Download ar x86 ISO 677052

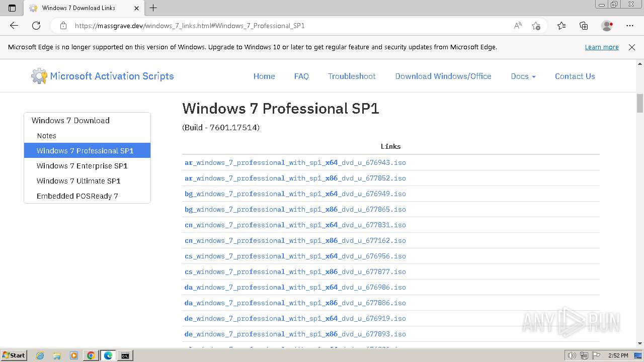click(x=295, y=178)
